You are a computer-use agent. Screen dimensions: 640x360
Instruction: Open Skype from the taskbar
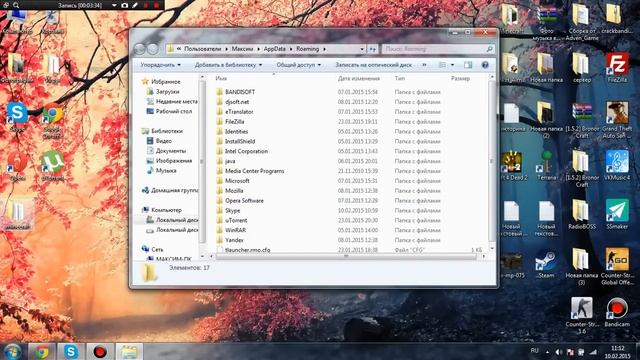(x=71, y=352)
